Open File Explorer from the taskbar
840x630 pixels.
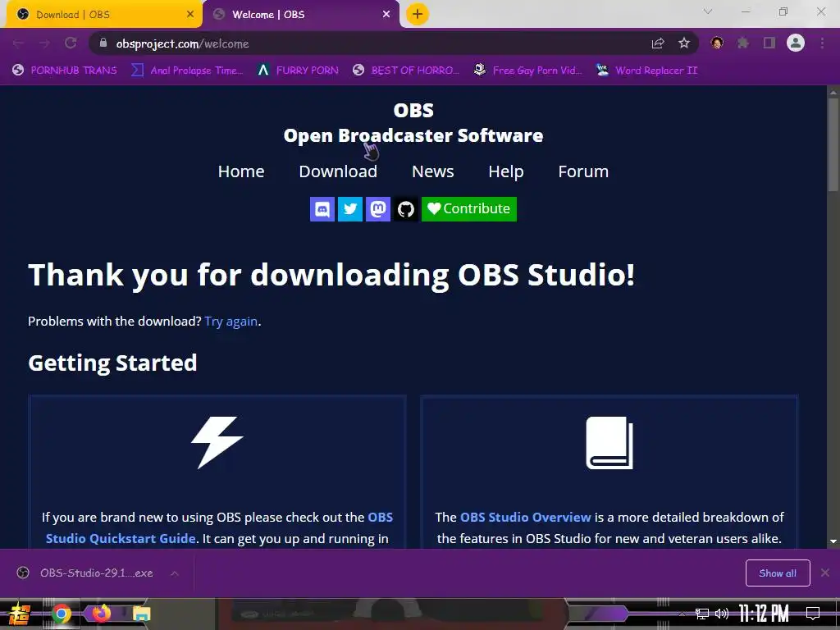tap(141, 614)
